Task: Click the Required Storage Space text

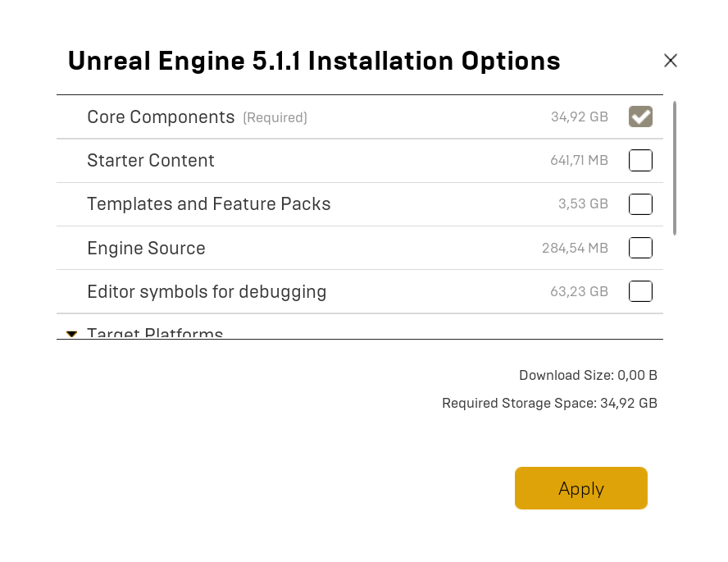Action: tap(549, 403)
